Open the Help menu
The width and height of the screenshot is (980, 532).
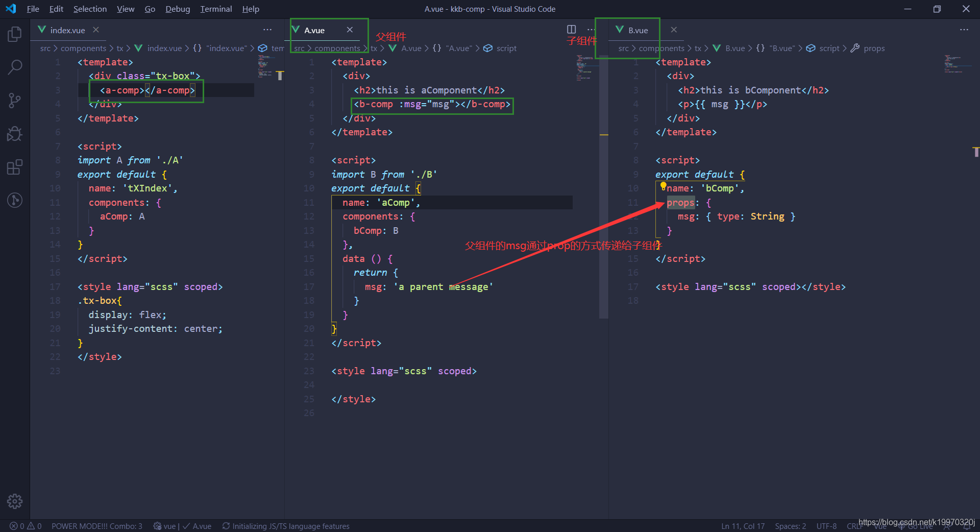[x=251, y=9]
